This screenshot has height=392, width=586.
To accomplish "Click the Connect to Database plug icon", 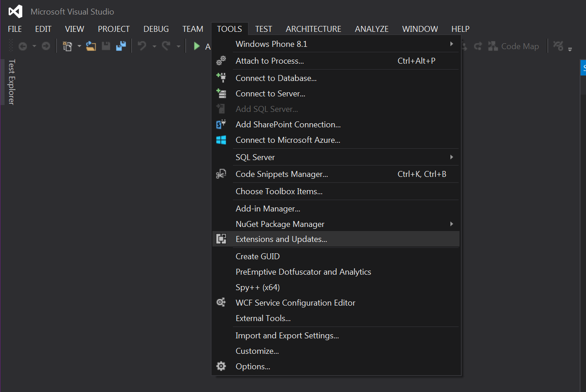I will (221, 78).
